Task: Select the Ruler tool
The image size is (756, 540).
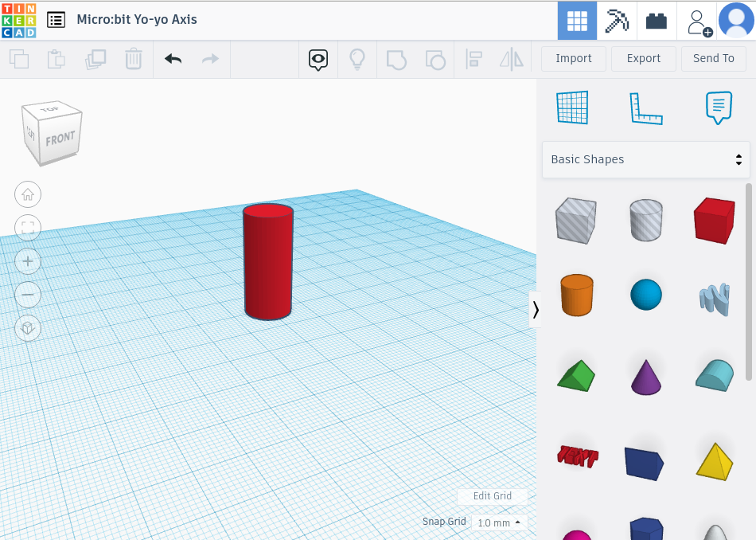Action: 645,108
